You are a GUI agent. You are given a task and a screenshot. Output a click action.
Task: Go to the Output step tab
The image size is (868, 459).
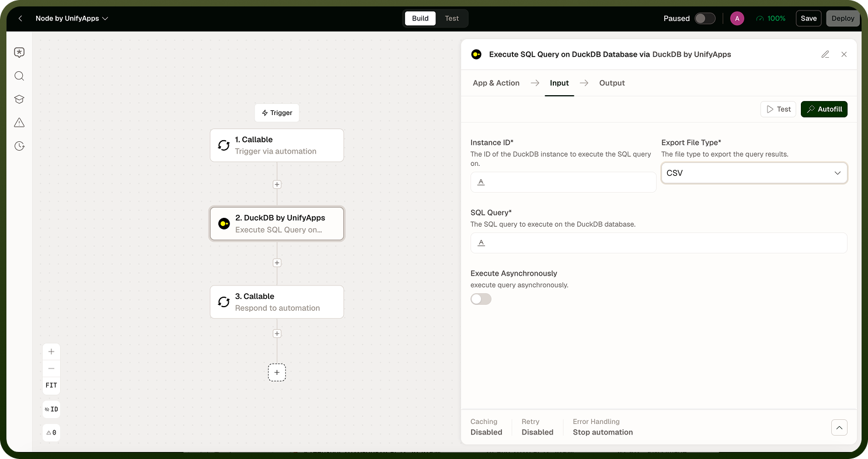612,83
